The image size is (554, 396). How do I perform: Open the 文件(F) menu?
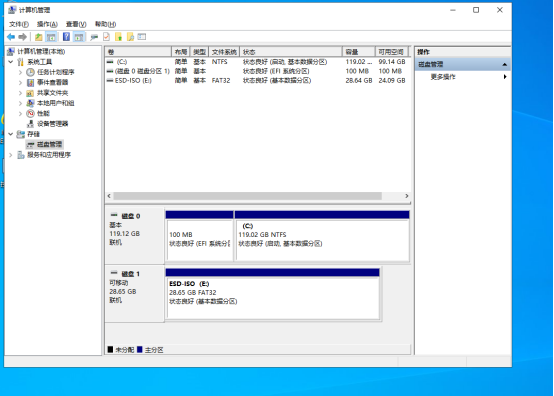click(19, 24)
